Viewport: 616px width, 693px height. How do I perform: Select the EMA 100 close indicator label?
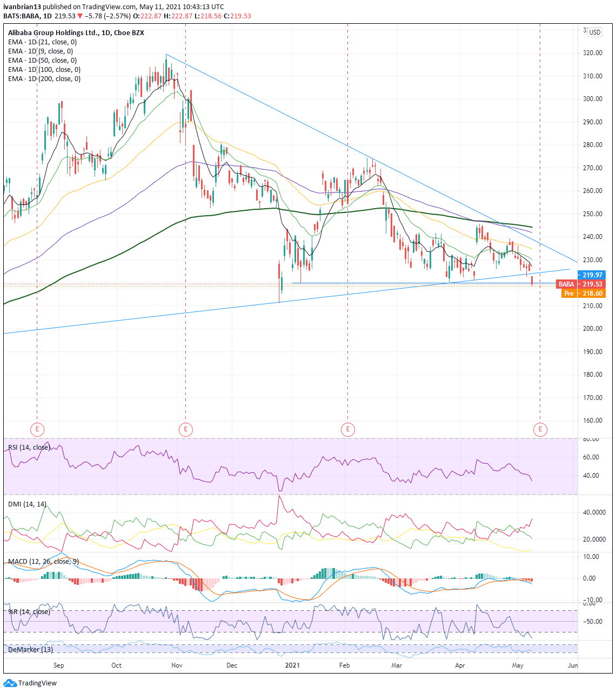(x=44, y=70)
